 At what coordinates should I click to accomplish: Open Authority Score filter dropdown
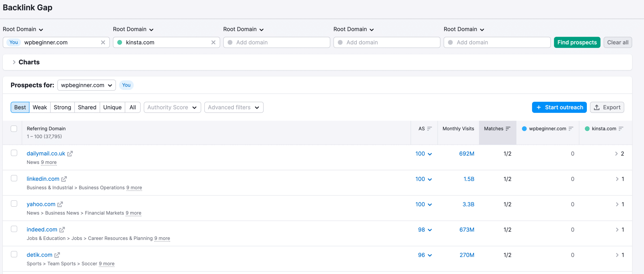point(172,107)
